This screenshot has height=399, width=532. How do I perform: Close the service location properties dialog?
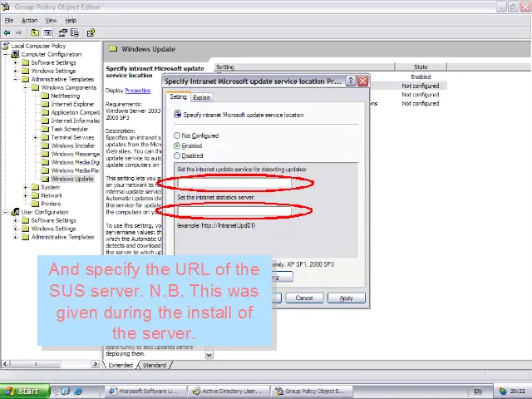tap(362, 81)
